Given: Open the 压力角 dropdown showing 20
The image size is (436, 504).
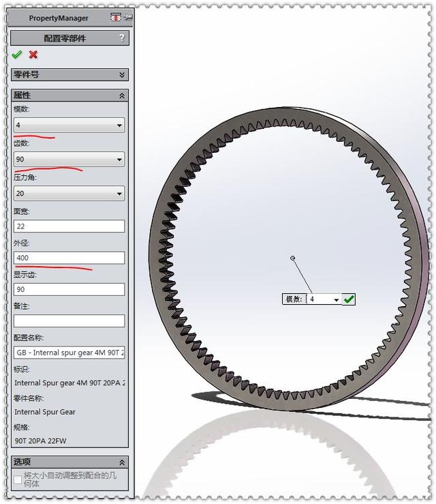Looking at the screenshot, I should [69, 194].
